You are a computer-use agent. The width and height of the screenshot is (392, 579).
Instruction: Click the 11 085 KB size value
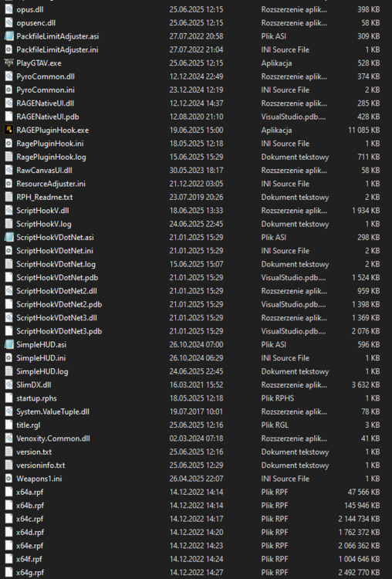coord(363,130)
